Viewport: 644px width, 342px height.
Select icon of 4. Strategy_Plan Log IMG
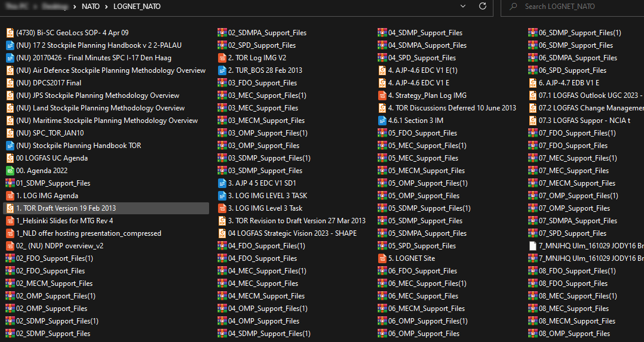point(382,95)
